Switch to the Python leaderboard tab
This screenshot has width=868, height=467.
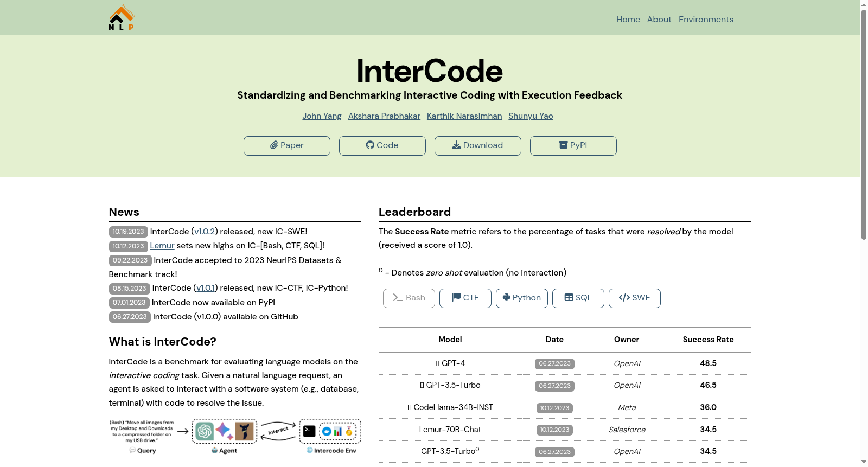(522, 298)
